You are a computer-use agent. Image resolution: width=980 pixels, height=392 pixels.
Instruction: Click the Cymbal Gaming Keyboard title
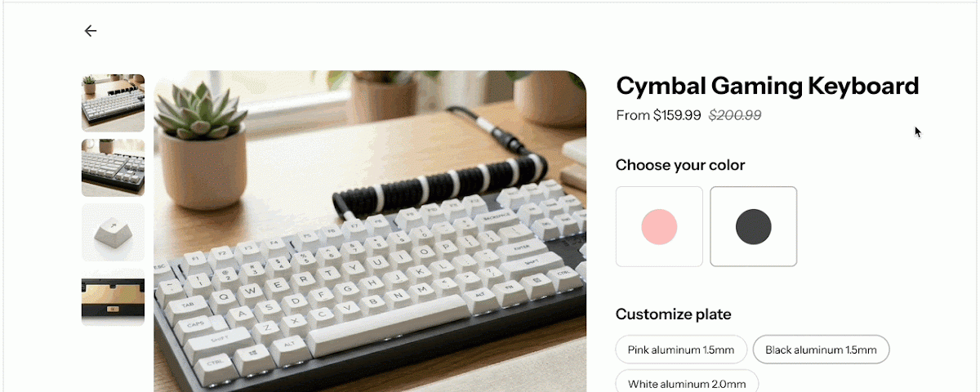pos(768,86)
